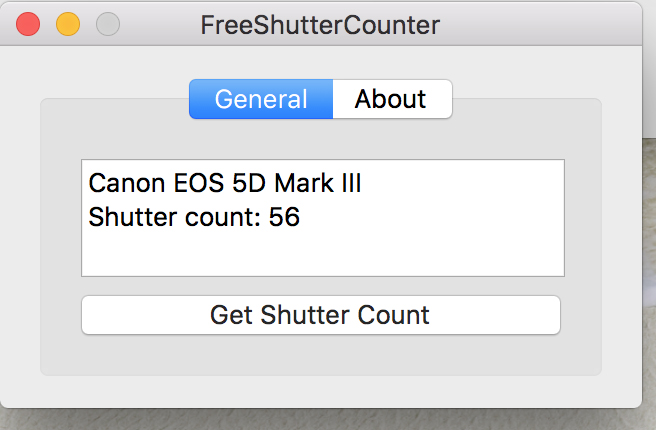Minimize the window using the yellow button
Screen dimensions: 656x430
tap(68, 24)
